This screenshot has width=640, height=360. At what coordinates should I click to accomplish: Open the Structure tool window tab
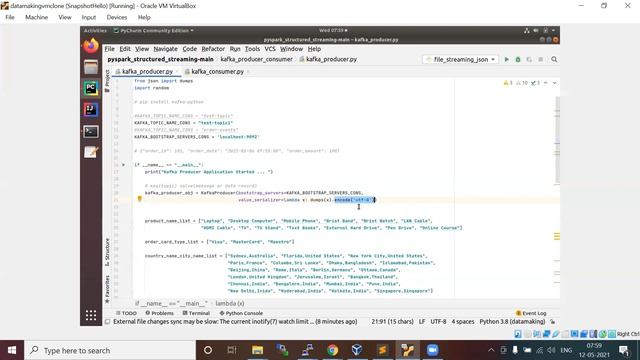point(107,252)
